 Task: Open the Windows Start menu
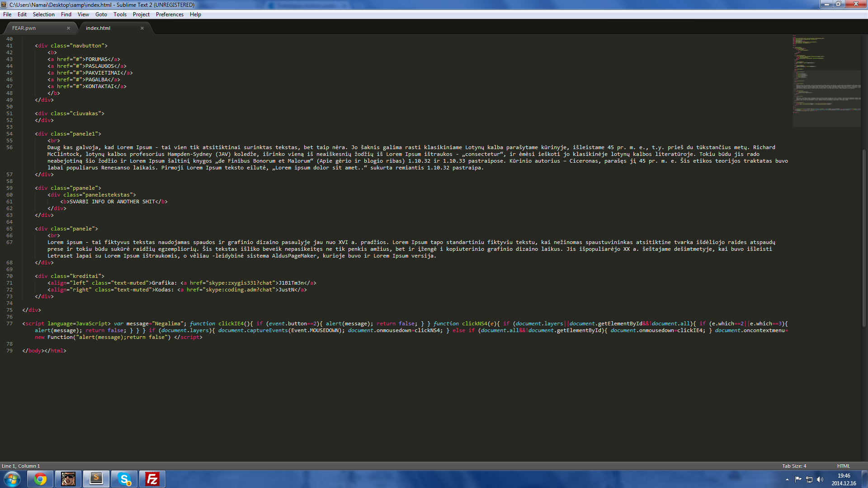click(x=12, y=479)
